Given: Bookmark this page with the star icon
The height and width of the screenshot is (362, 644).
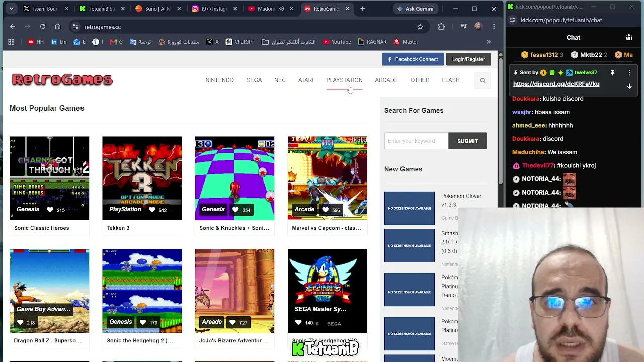Looking at the screenshot, I should pos(420,27).
